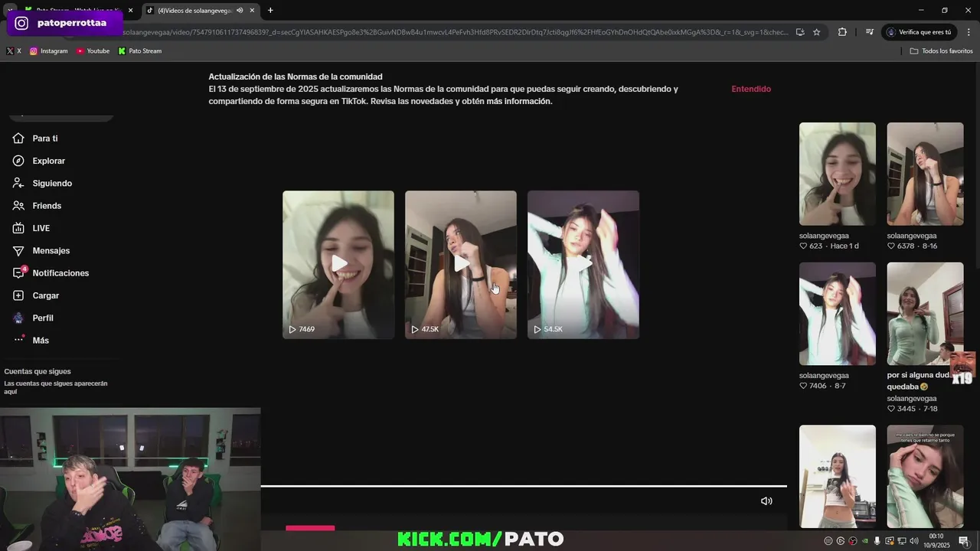This screenshot has width=980, height=551.
Task: Click the microphone tray icon
Action: pos(877,541)
